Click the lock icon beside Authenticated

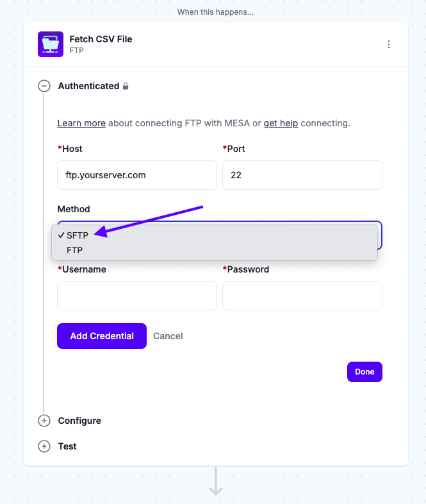click(126, 86)
